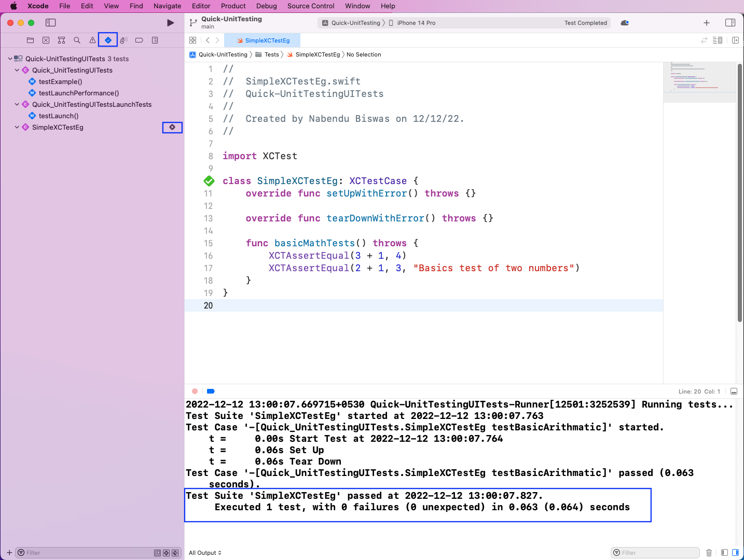Add a test with plus button
The height and width of the screenshot is (560, 744).
9,553
